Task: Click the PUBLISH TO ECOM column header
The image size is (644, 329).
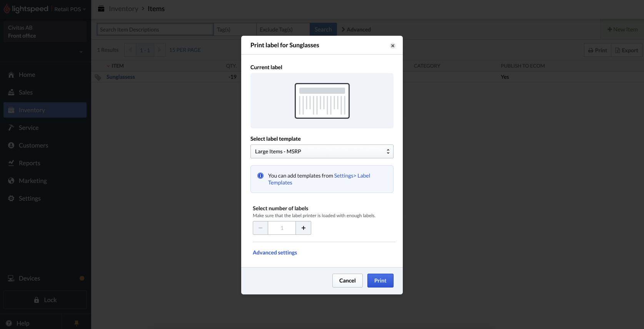Action: pyautogui.click(x=523, y=66)
